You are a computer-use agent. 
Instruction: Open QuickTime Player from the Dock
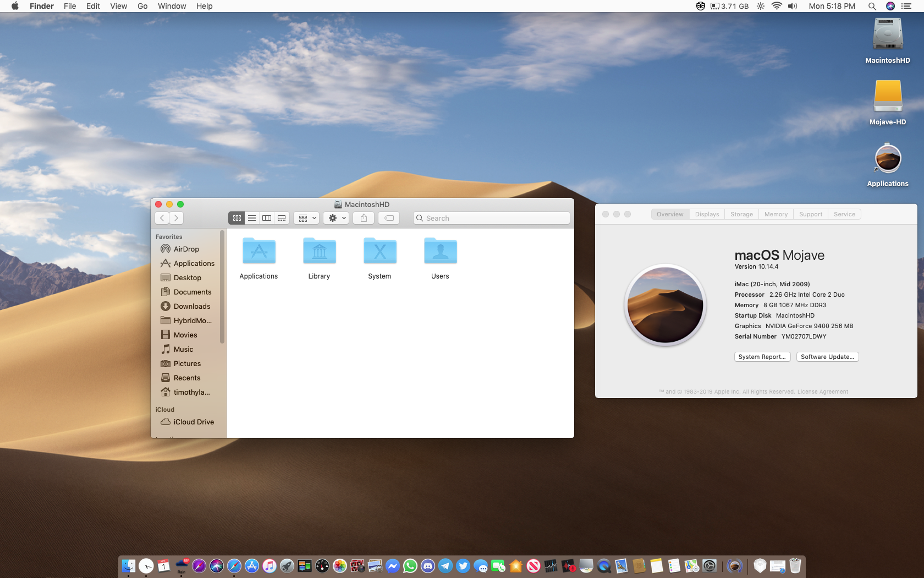click(604, 566)
